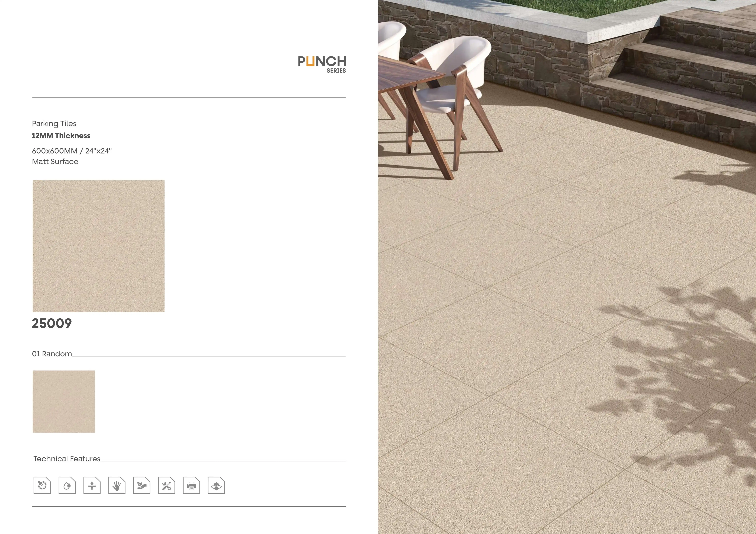Click the Technical Features heading
The width and height of the screenshot is (756, 534).
click(x=67, y=459)
